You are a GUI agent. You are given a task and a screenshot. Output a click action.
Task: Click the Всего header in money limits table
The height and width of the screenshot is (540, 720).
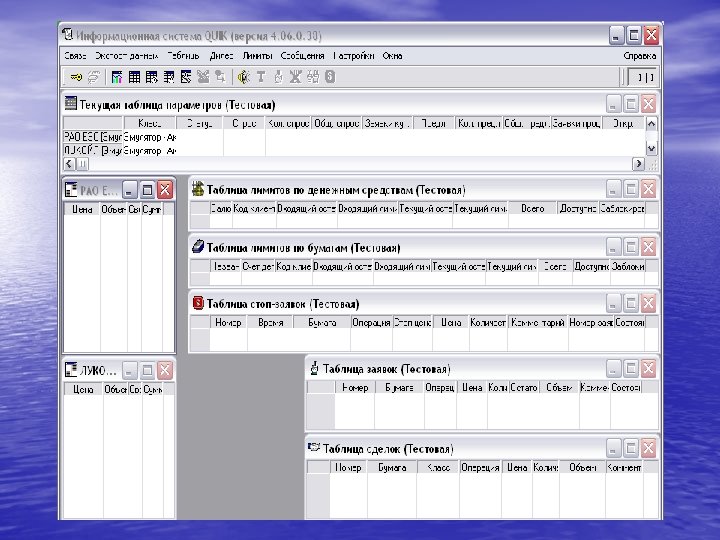pos(532,208)
